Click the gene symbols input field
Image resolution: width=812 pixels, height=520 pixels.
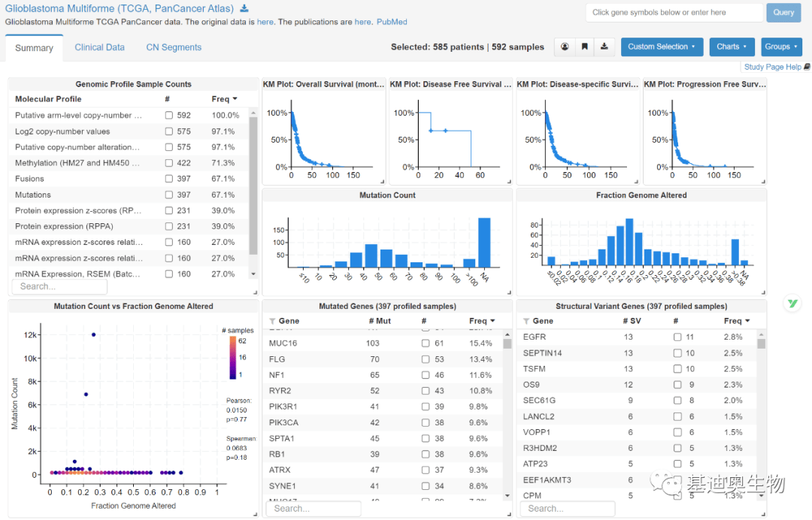pyautogui.click(x=674, y=12)
